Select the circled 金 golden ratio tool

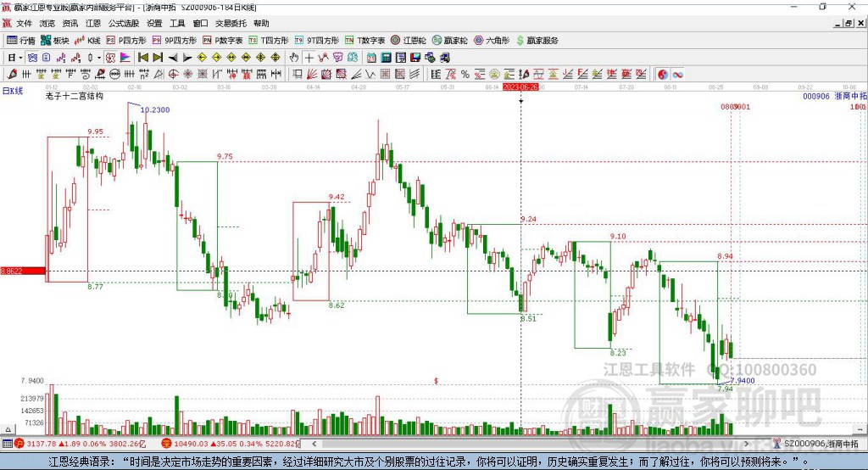coord(494,74)
